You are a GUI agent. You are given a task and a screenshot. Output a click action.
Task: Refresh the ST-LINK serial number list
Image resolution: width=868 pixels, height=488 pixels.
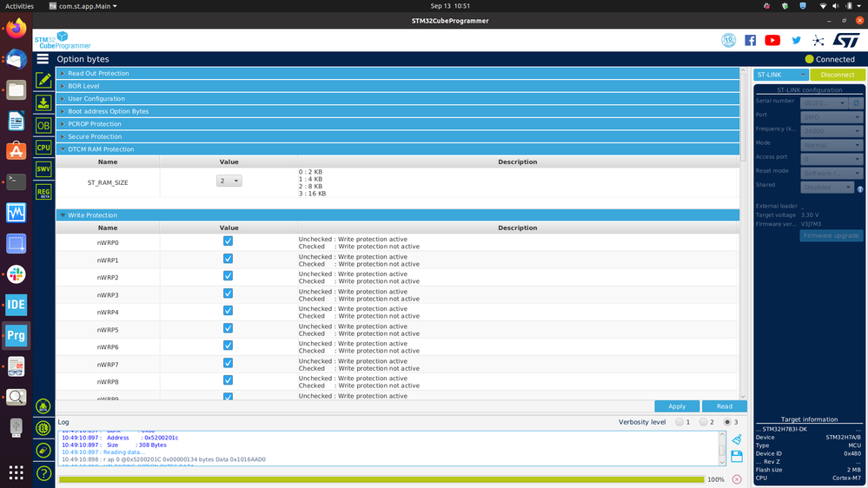857,103
